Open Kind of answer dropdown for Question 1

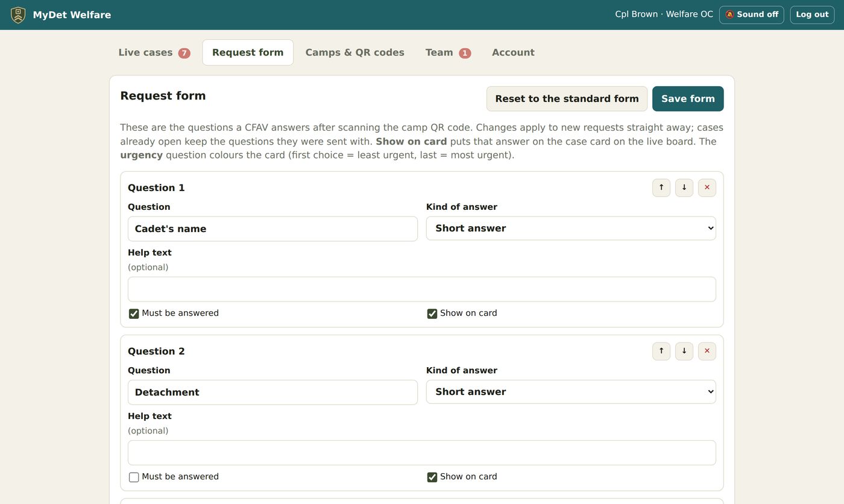click(571, 228)
